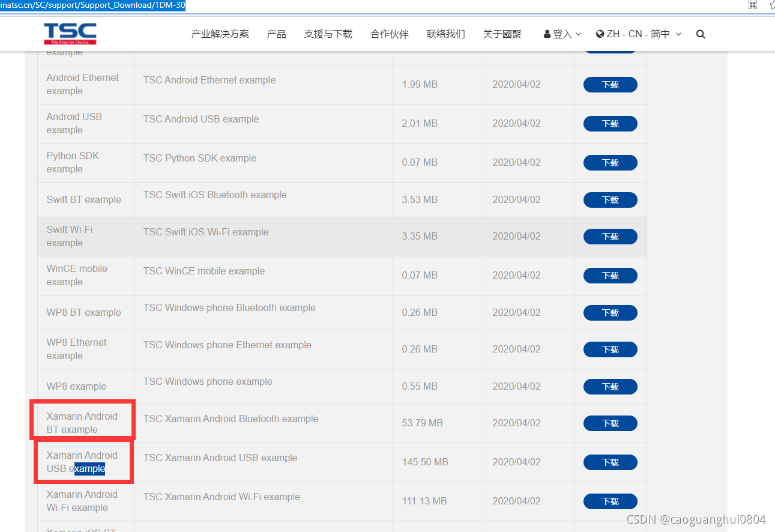Click the 111.13 MB file size
The image size is (775, 532).
(x=424, y=501)
